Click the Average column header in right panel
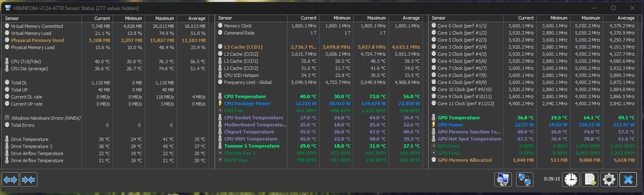644x195 pixels. 619,18
